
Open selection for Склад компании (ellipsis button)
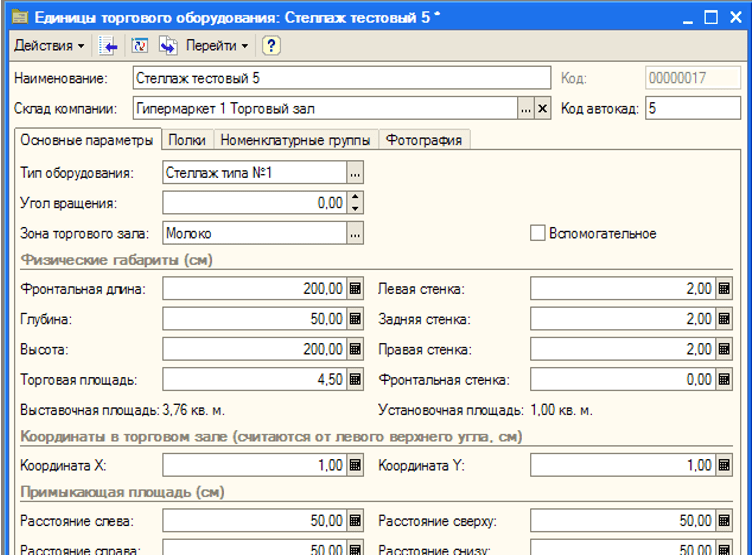tap(526, 109)
